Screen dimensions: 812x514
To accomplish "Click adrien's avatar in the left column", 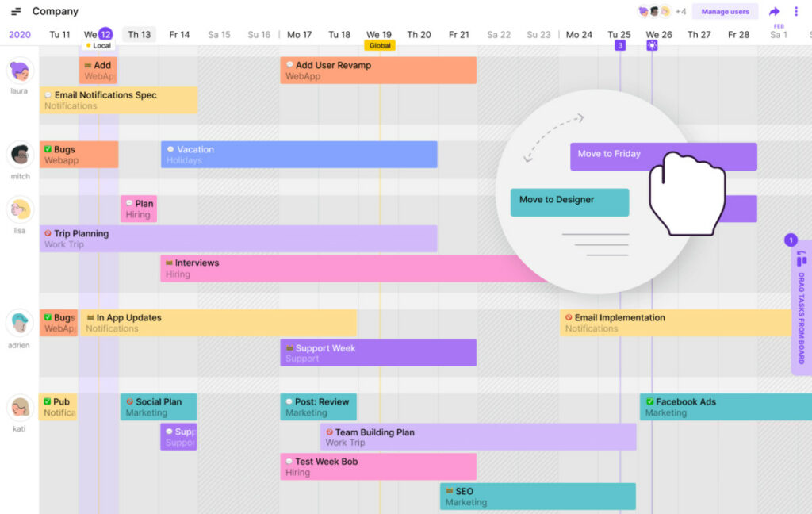I will pos(20,323).
